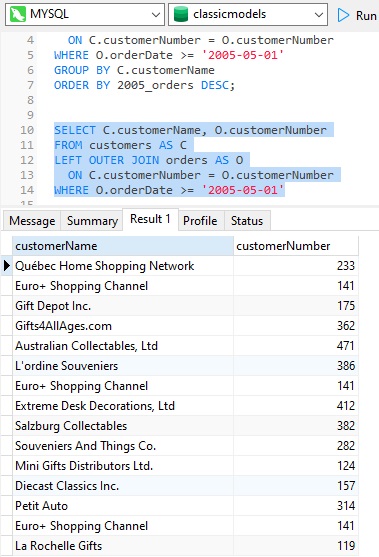Switch to the Message tab

pos(32,221)
